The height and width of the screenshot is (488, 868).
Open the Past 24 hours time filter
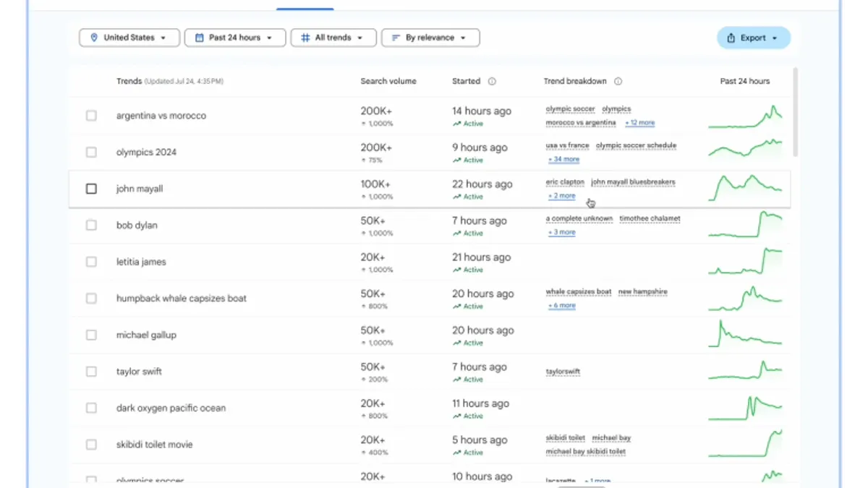pos(235,38)
